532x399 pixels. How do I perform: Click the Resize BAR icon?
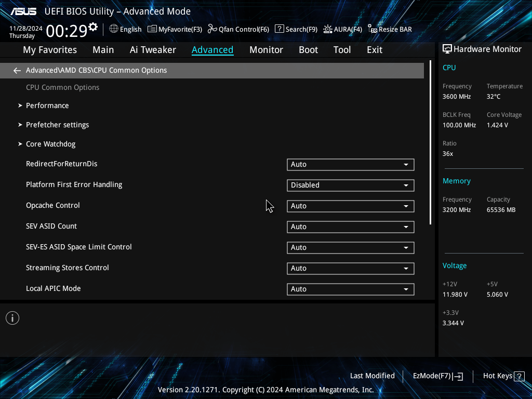[373, 29]
